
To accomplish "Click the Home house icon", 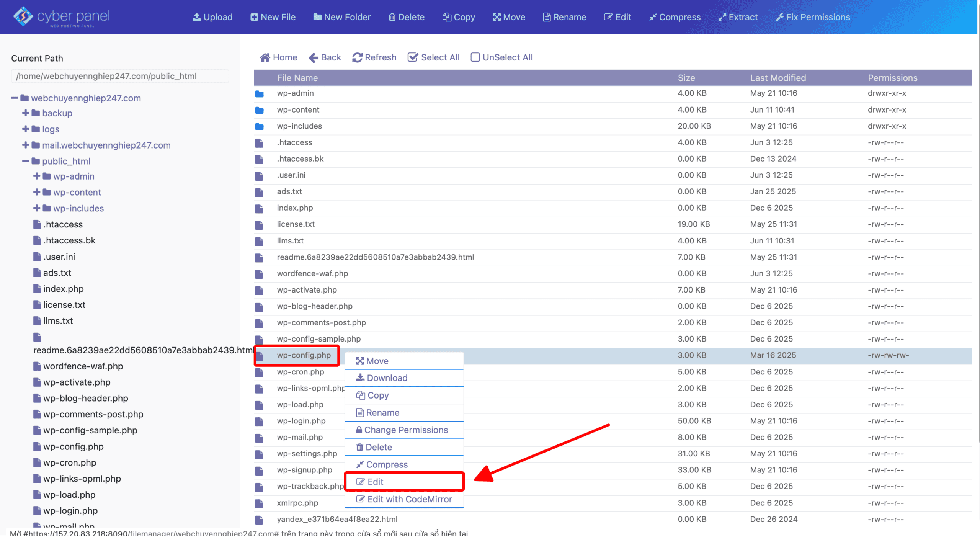I will [x=265, y=57].
